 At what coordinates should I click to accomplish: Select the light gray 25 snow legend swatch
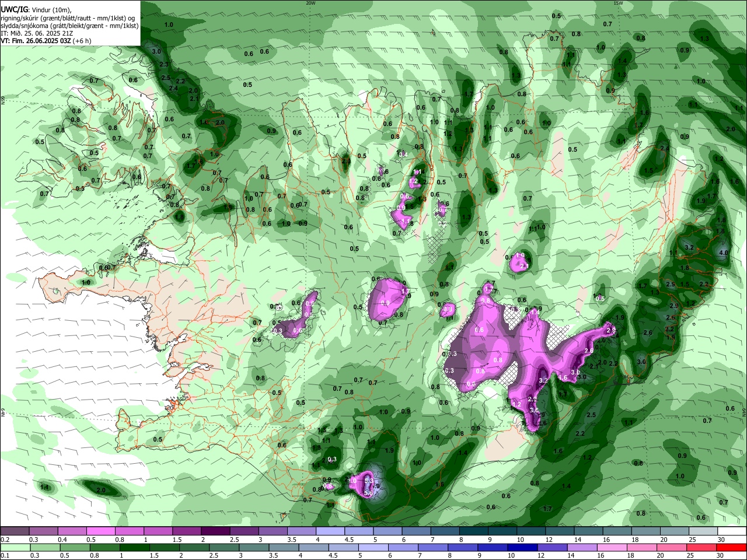click(x=703, y=531)
